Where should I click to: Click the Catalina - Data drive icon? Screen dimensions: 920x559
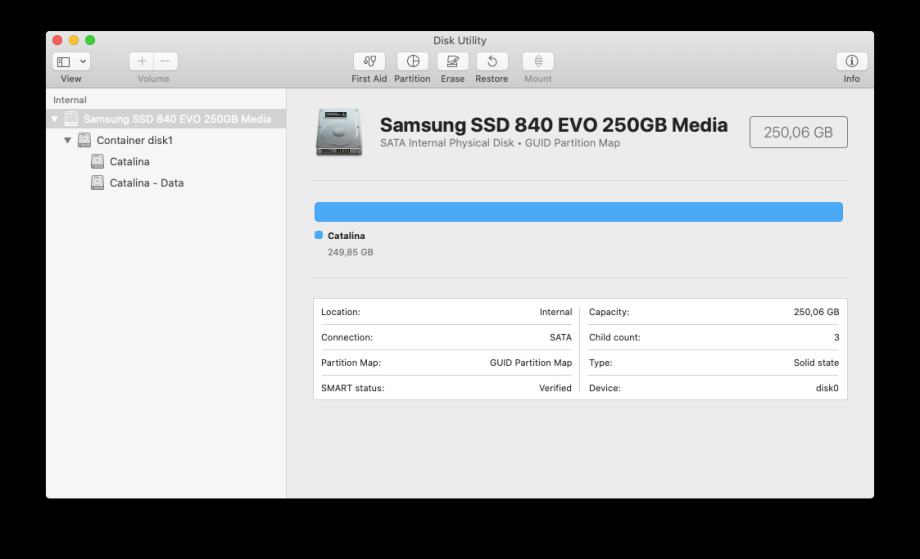97,183
